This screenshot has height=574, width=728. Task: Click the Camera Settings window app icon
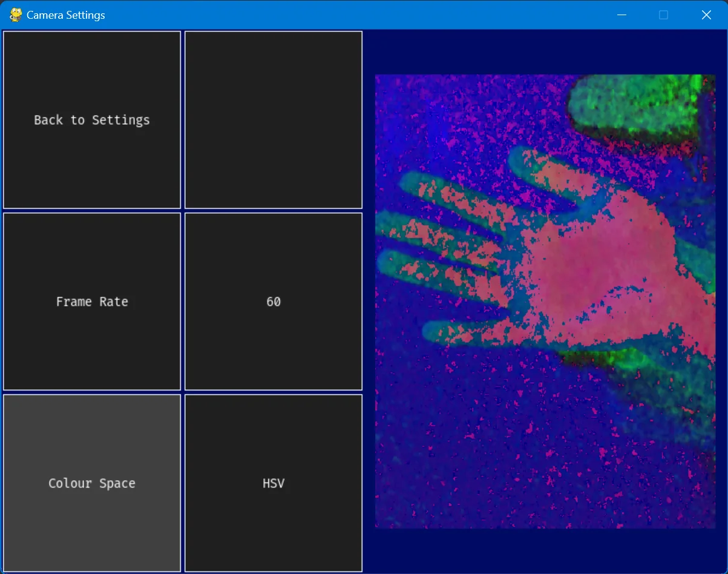16,15
